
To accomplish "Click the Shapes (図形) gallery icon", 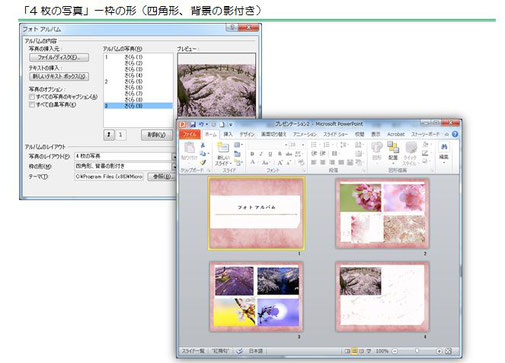I will pos(377,148).
